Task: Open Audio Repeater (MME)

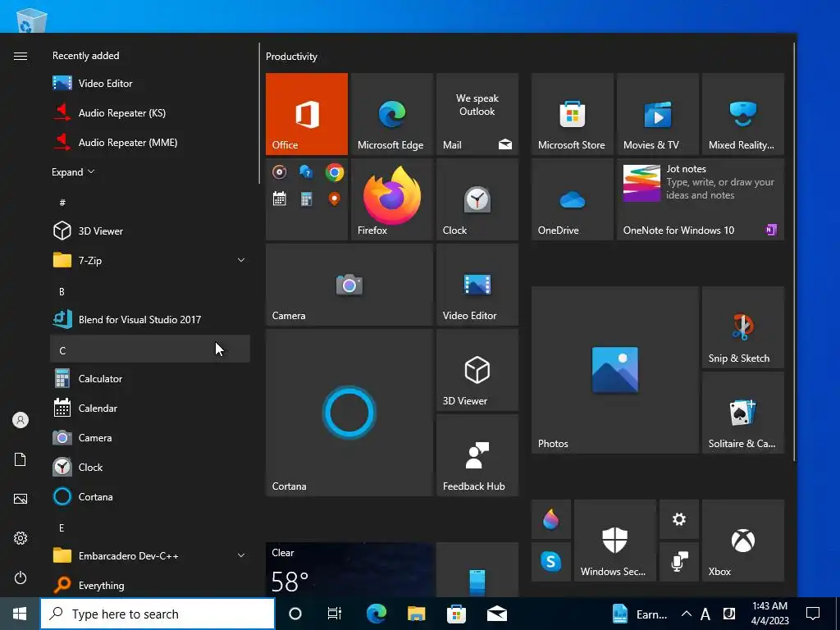Action: click(x=150, y=143)
